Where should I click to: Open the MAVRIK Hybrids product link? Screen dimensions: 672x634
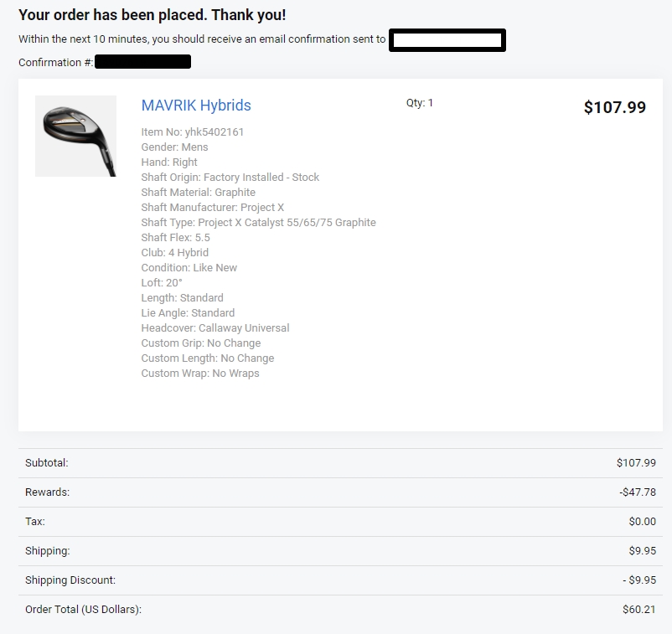[x=196, y=106]
